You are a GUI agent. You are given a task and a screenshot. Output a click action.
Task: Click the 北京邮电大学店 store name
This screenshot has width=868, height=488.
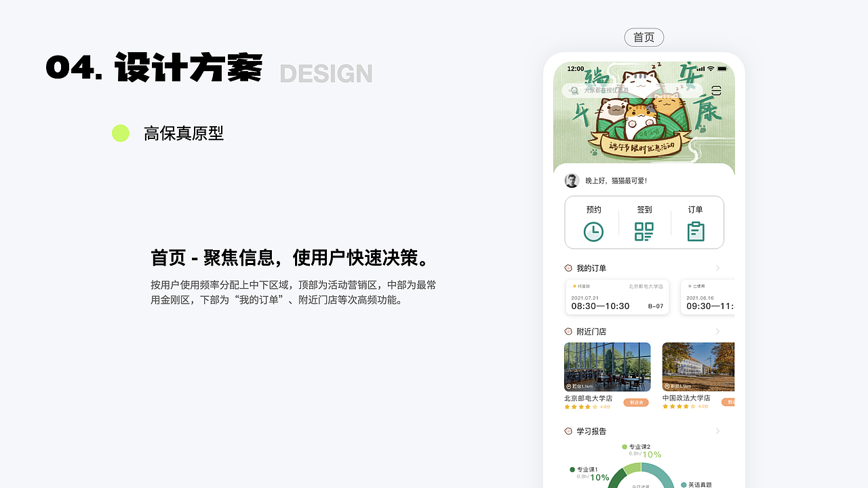pos(589,399)
